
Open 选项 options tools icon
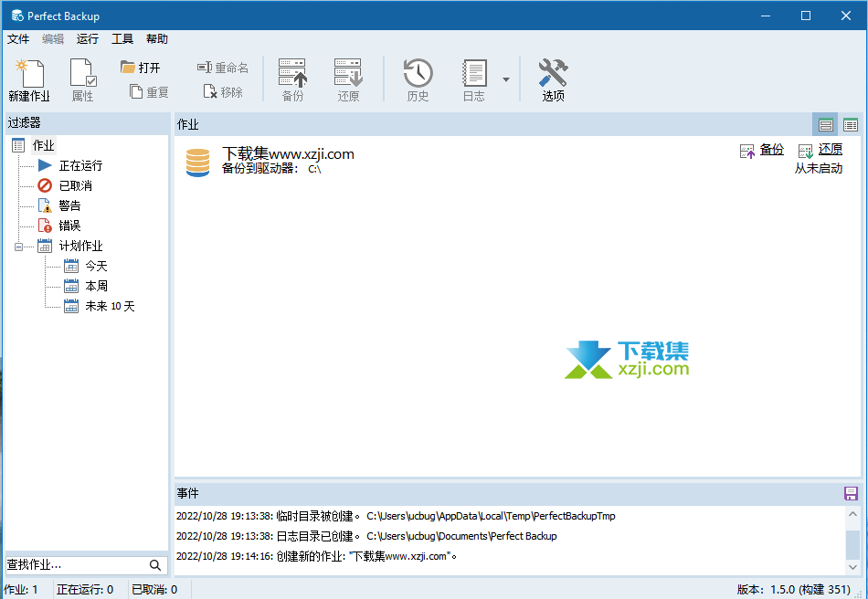(553, 79)
